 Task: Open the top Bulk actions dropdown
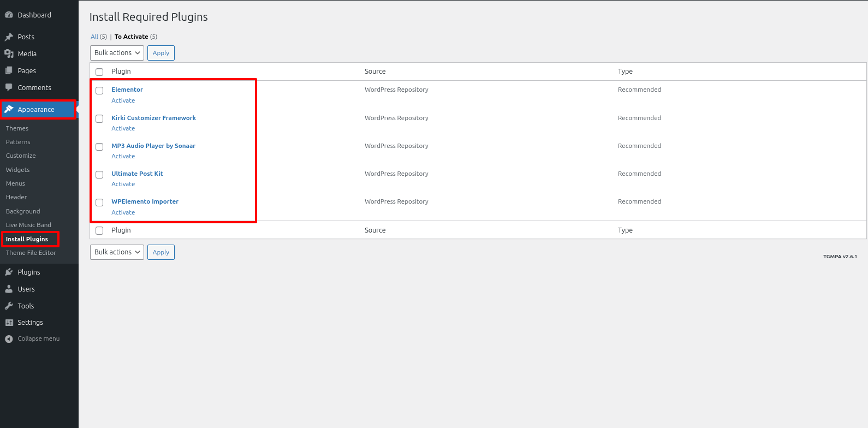117,53
